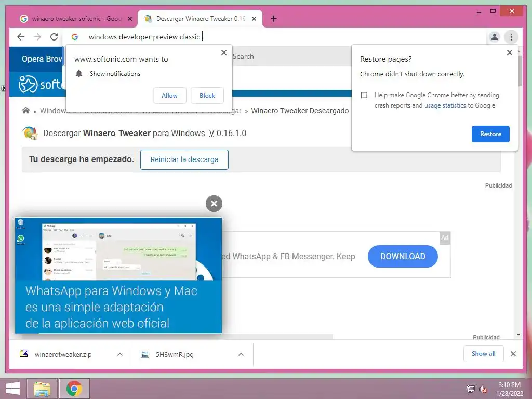Go back with the browser back arrow
The width and height of the screenshot is (532, 399).
21,37
